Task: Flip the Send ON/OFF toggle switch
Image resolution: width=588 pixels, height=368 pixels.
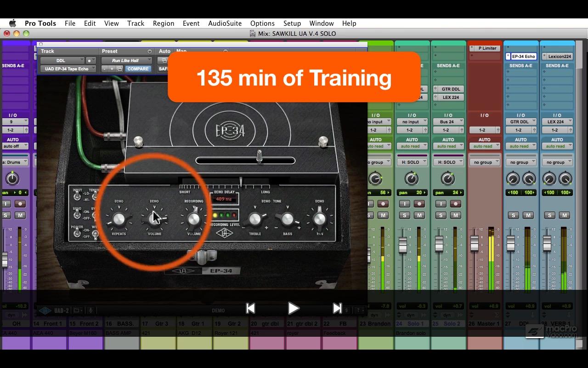Action: point(78,215)
